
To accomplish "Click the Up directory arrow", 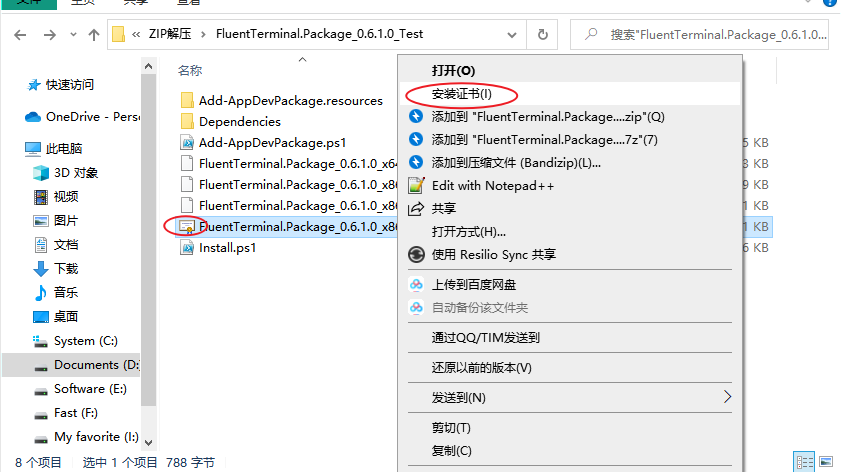I will 94,35.
